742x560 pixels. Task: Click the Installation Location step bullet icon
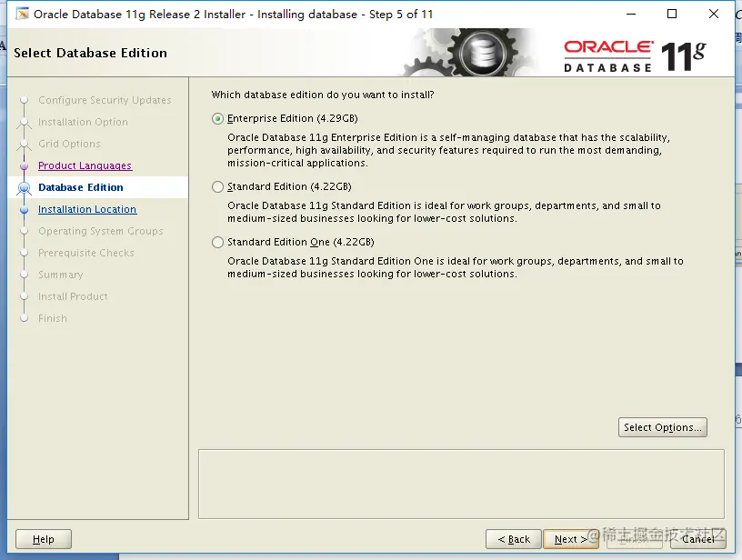[25, 209]
